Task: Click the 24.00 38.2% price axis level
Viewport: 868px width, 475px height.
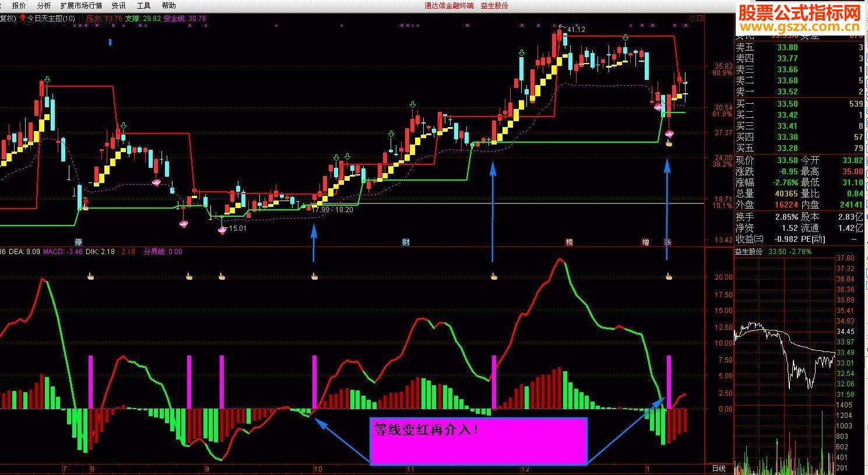Action: point(722,161)
